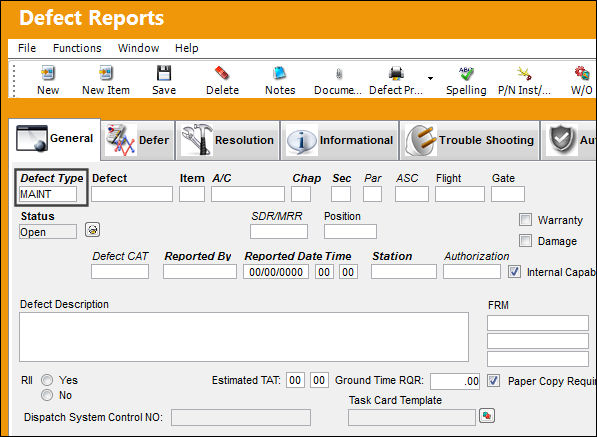The image size is (597, 437).
Task: Open the partially visible Au tab
Action: coord(568,140)
